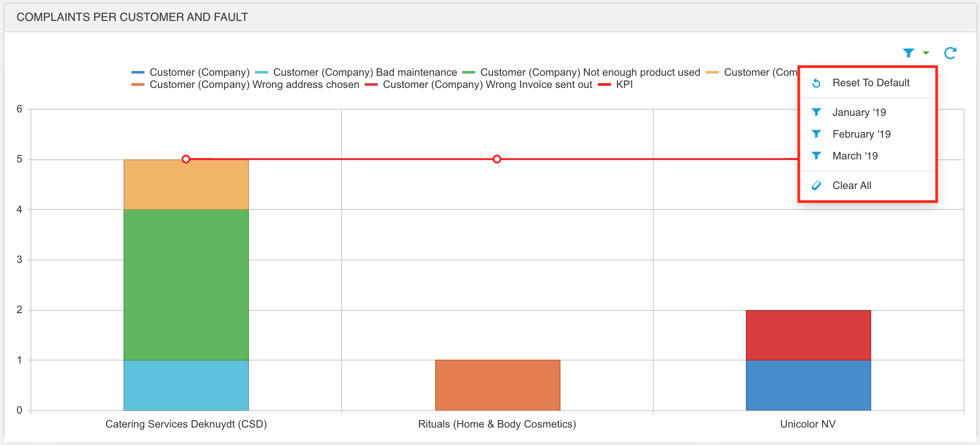Choose March '19 filter
Viewport: 980px width, 445px height.
click(868, 156)
